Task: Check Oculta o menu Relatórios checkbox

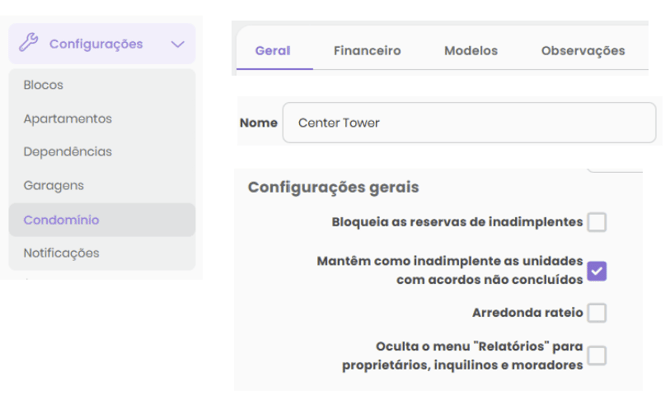Action: [x=597, y=356]
